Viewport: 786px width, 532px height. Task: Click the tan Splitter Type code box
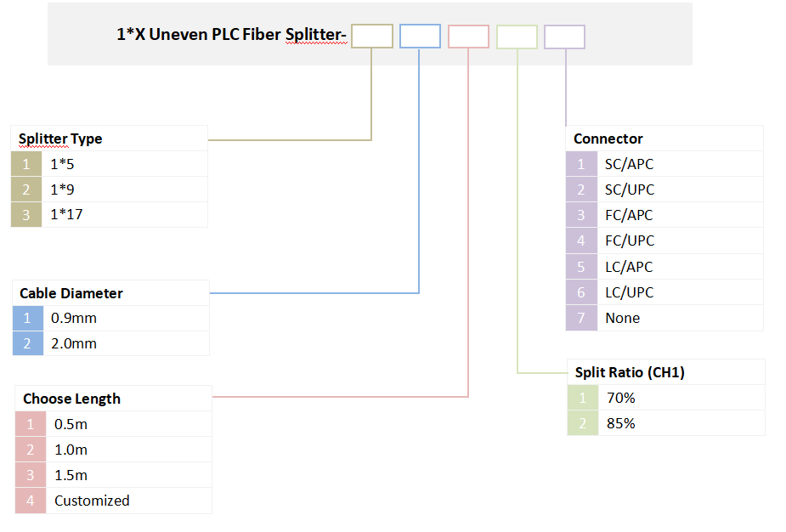point(372,37)
